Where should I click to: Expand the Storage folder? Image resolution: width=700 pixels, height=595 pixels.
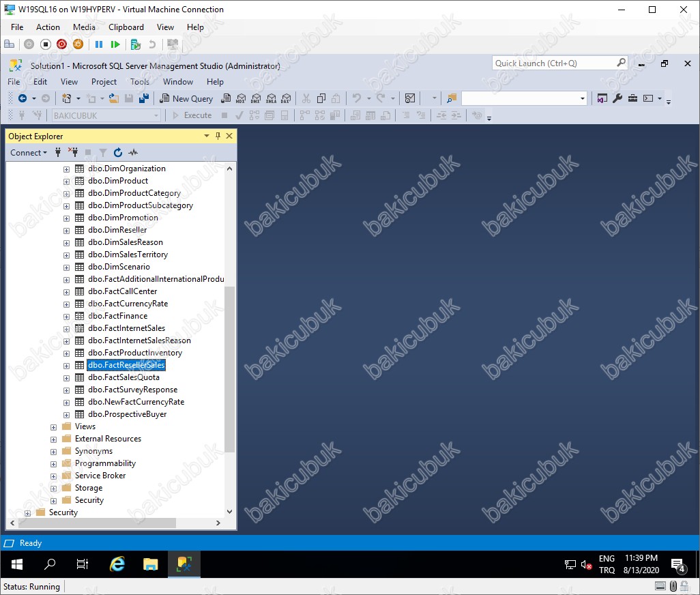point(53,489)
